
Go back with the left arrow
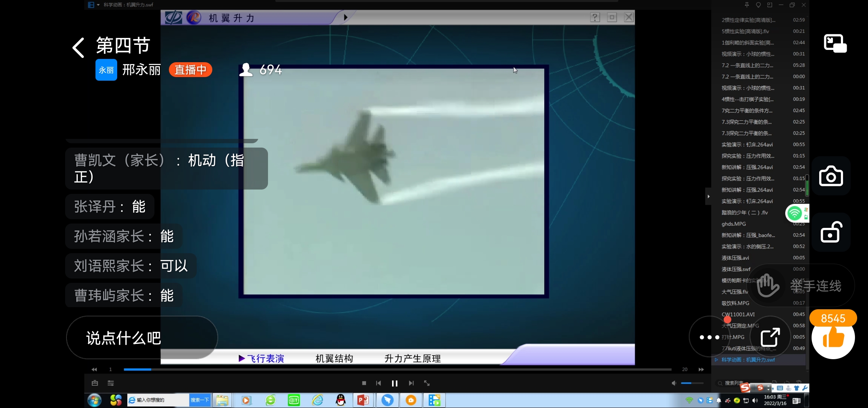tap(78, 48)
